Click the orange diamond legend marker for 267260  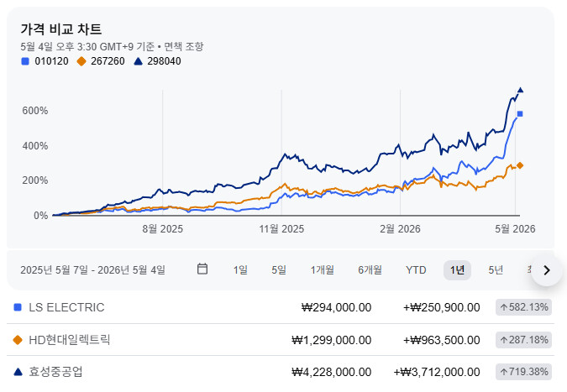tap(81, 61)
